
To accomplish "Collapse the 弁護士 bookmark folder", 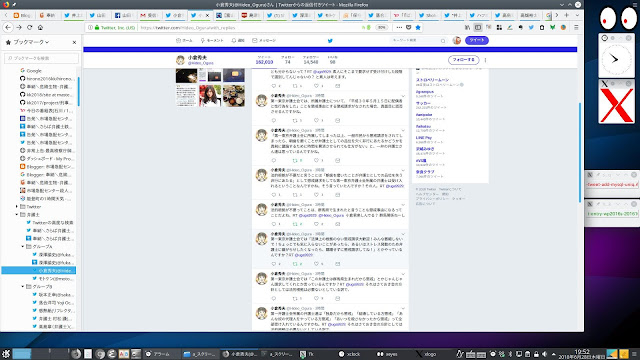I will coord(17,214).
